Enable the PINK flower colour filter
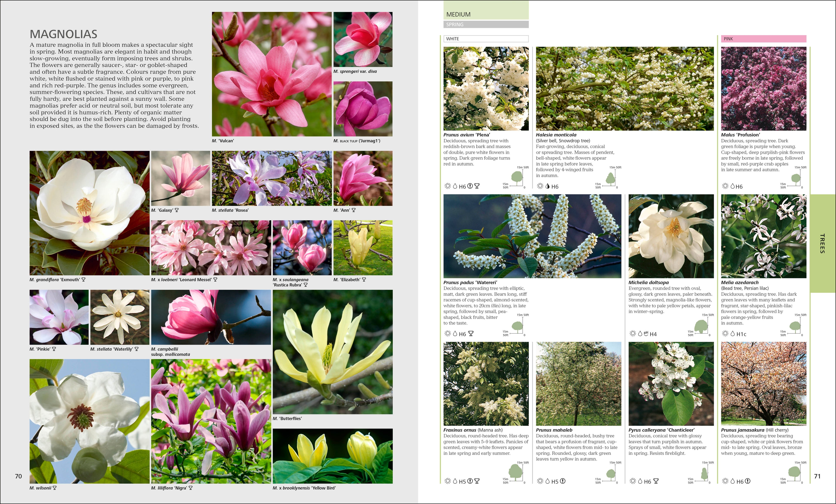Viewport: 836px width, 504px height. [763, 39]
